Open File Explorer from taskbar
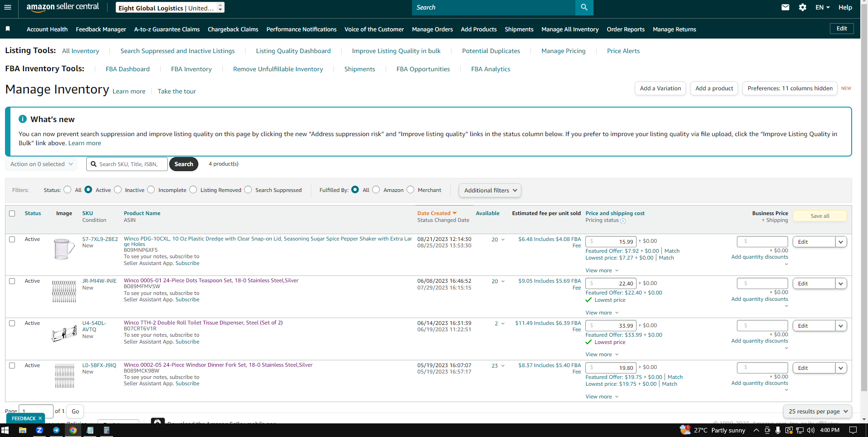 [22, 430]
